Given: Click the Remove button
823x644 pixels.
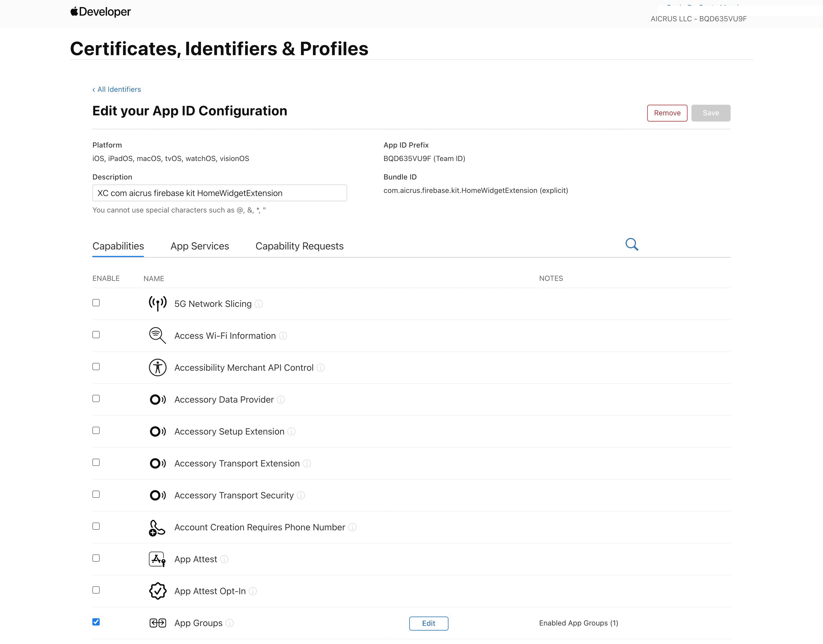Looking at the screenshot, I should tap(667, 113).
